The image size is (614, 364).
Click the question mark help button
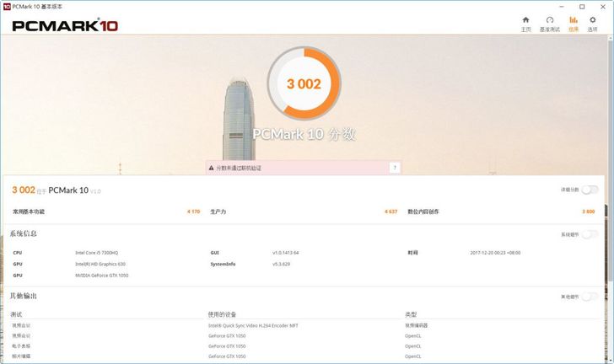point(394,168)
